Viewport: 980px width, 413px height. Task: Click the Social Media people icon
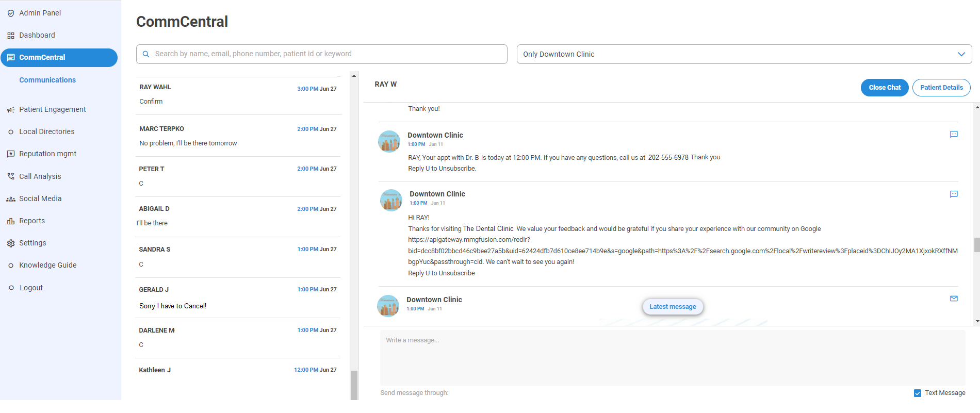pos(11,199)
